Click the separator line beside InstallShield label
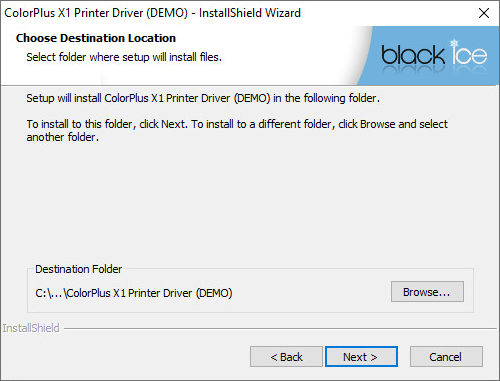 coord(280,329)
